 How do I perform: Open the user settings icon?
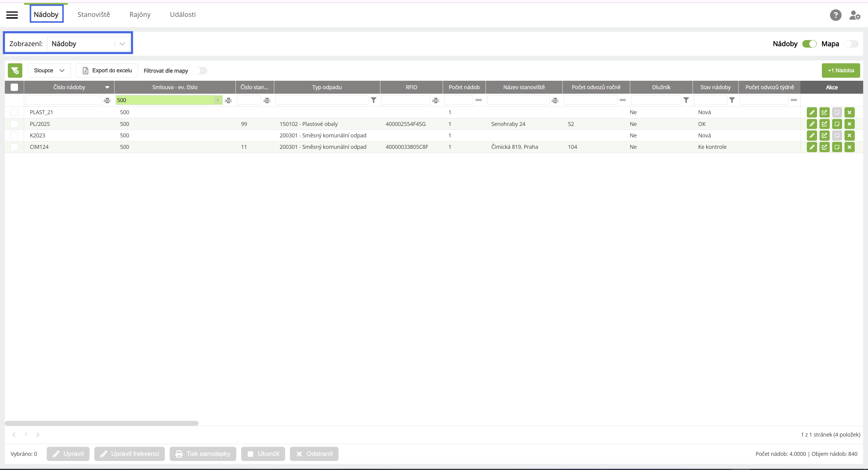(x=854, y=15)
